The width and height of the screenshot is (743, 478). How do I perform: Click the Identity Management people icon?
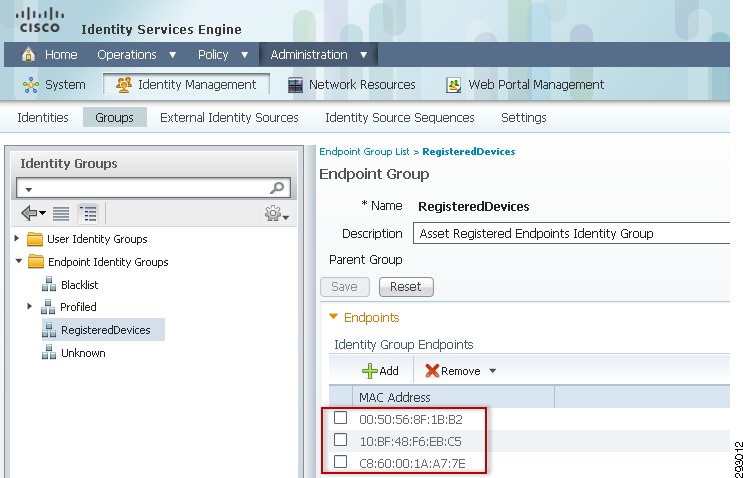124,84
